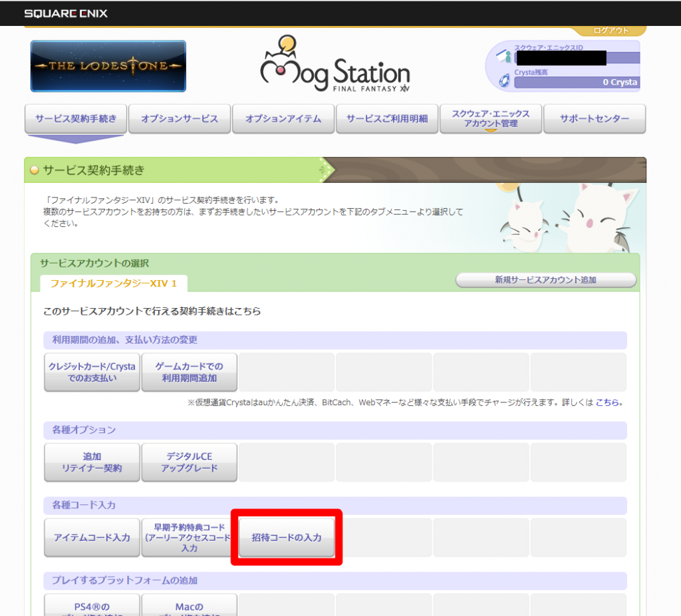
Task: View サービスご利用明細 usage details
Action: point(387,118)
